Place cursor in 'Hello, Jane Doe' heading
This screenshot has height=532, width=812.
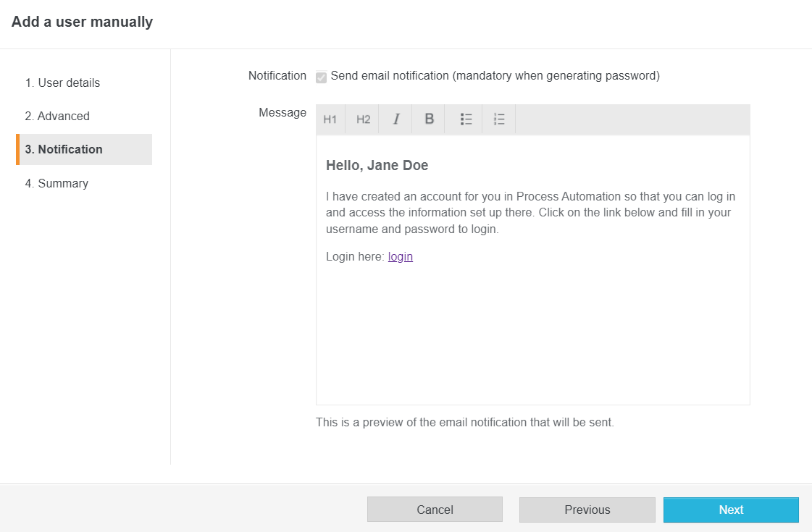point(377,166)
